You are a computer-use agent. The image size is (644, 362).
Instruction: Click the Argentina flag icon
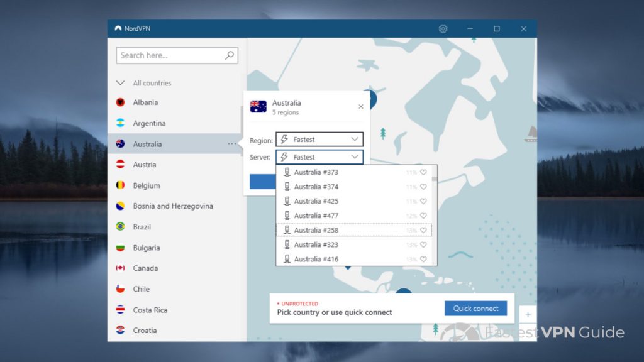point(120,123)
